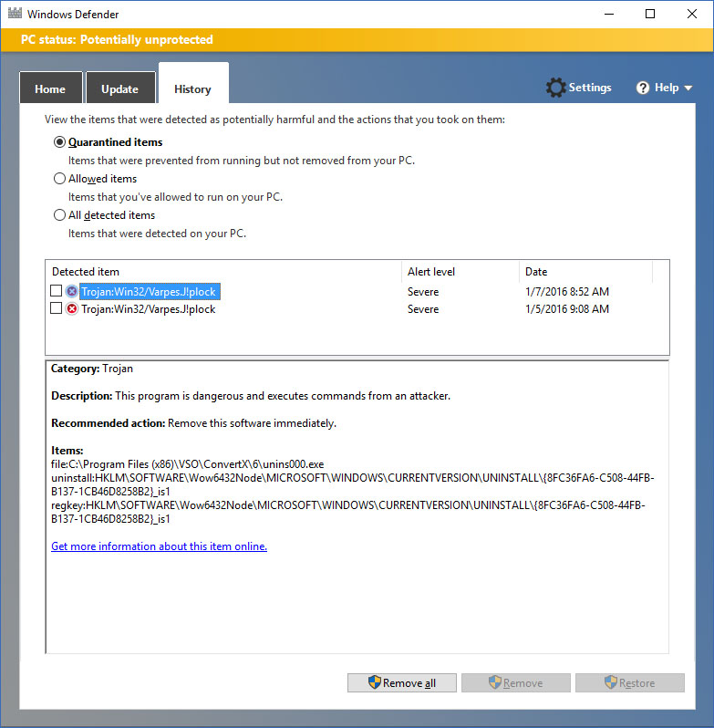Check the box for the 1/5/2016 Trojan entry
The image size is (714, 728).
[57, 308]
